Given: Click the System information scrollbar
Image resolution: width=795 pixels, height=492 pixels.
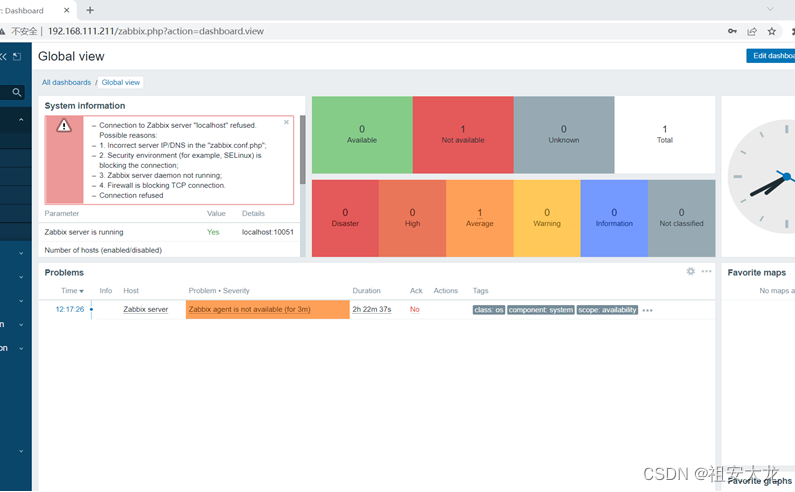Looking at the screenshot, I should (303, 150).
